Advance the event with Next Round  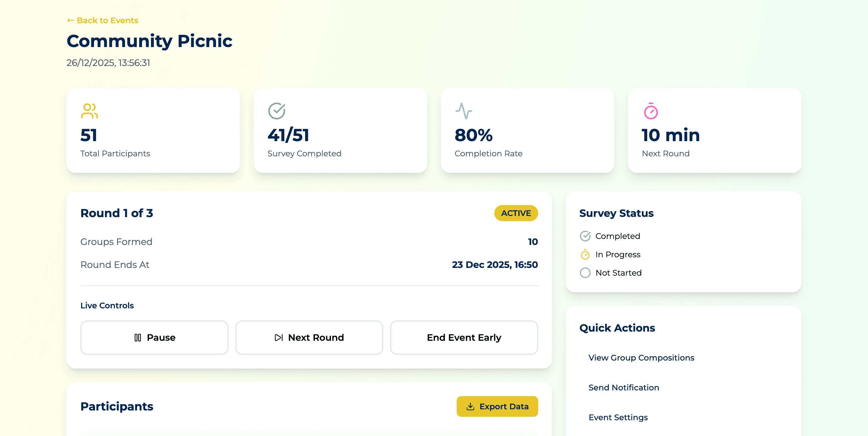pos(309,337)
